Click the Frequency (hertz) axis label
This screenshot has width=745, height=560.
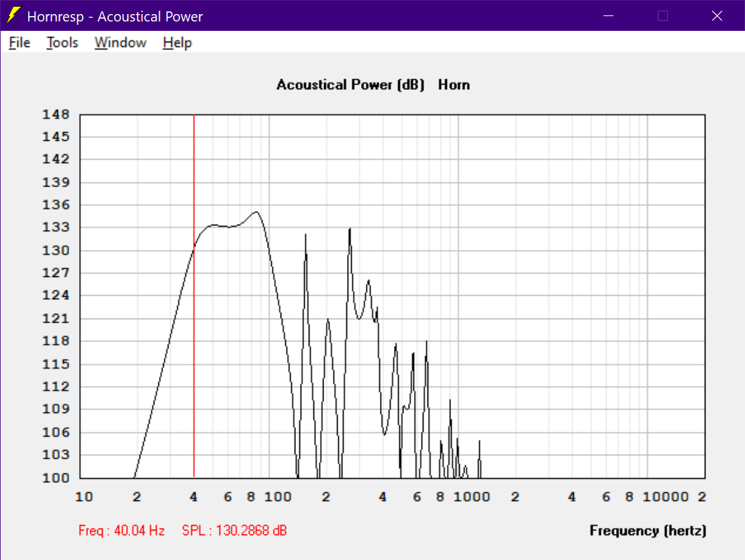coord(648,530)
